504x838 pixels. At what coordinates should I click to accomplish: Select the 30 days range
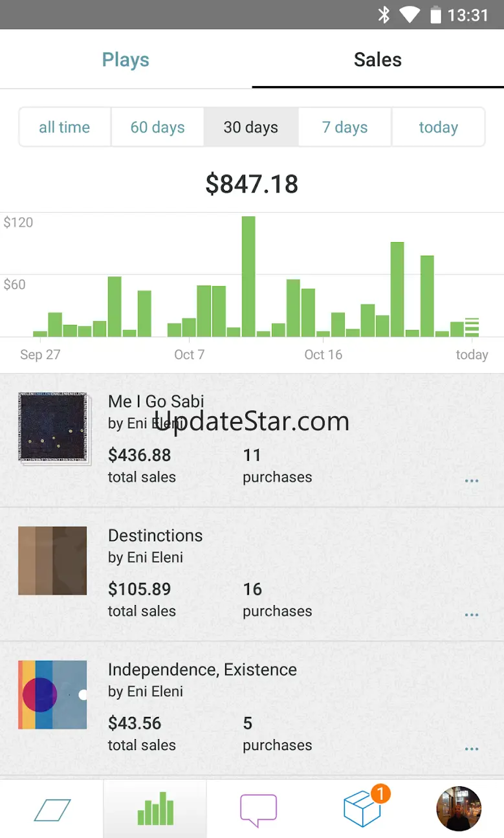click(x=251, y=127)
